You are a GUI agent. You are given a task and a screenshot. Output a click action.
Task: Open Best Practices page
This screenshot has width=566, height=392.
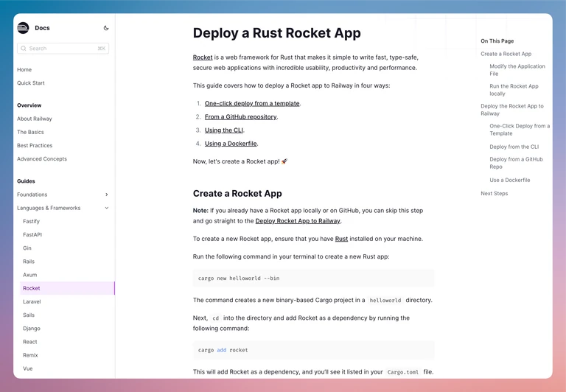(35, 145)
